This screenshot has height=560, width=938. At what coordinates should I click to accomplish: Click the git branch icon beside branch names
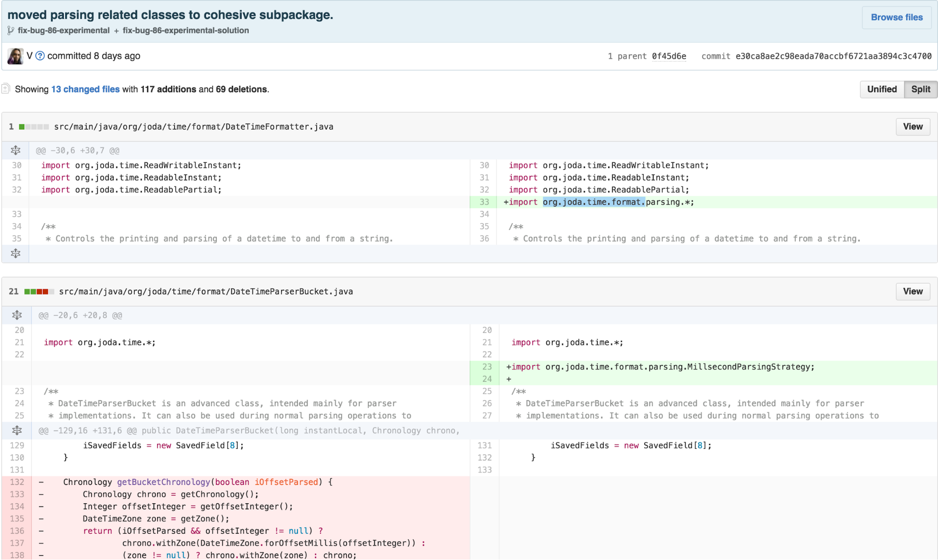tap(10, 30)
